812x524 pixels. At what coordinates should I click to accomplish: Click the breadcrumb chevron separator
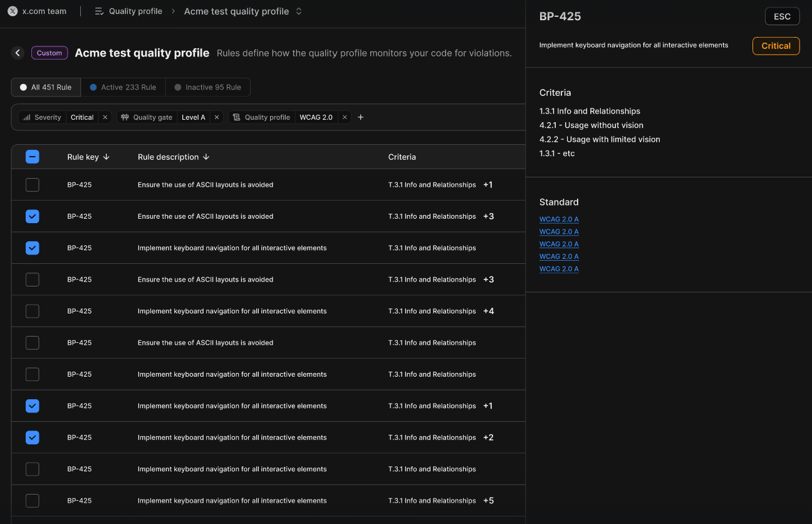[x=174, y=11]
